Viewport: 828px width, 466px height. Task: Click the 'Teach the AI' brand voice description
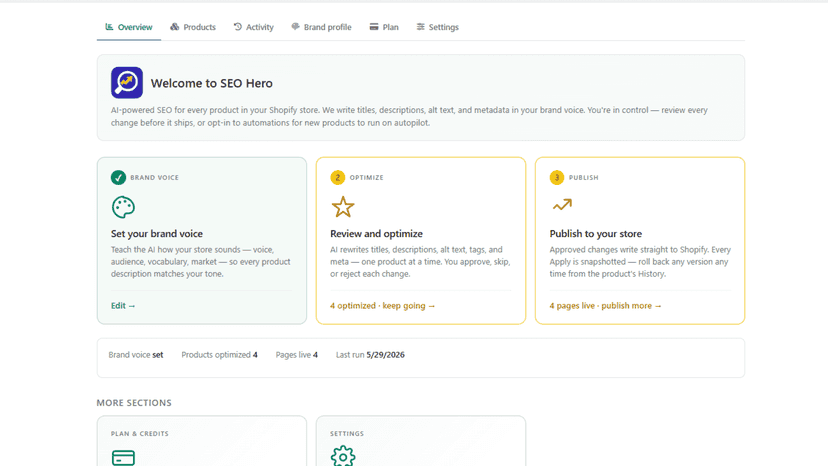pyautogui.click(x=201, y=262)
